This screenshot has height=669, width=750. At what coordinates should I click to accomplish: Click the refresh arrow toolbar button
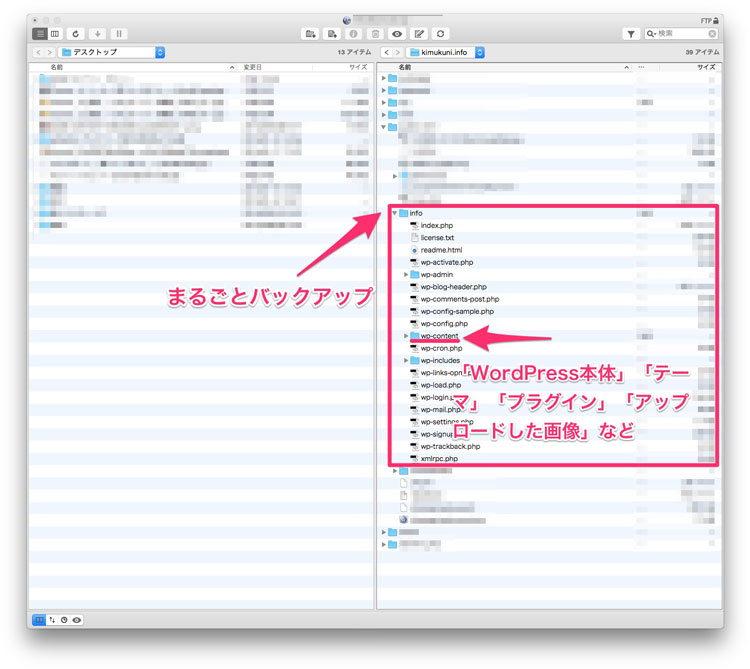[x=76, y=33]
